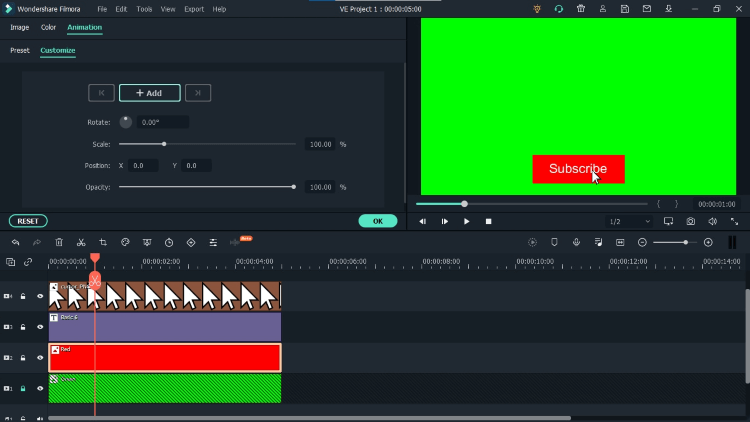This screenshot has height=422, width=750.
Task: Open the color palette tool icon
Action: (125, 243)
